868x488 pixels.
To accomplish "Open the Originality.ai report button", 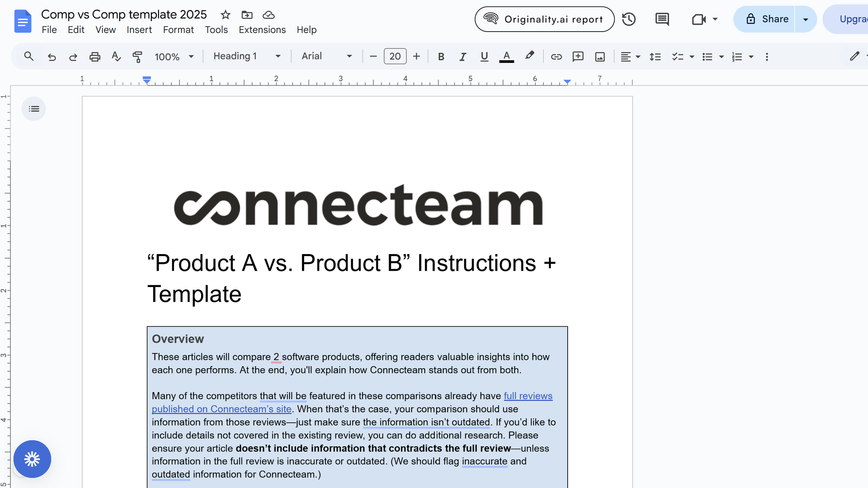I will click(x=544, y=19).
